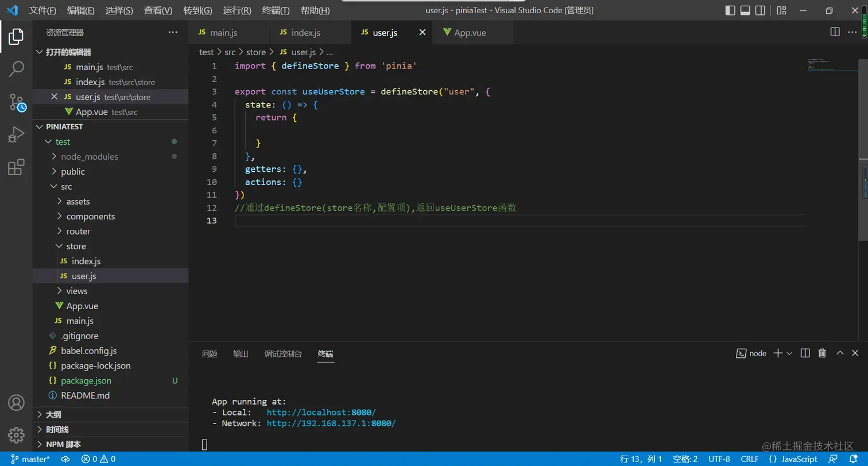Collapse the PINIATEST root section
868x466 pixels.
tap(110, 126)
